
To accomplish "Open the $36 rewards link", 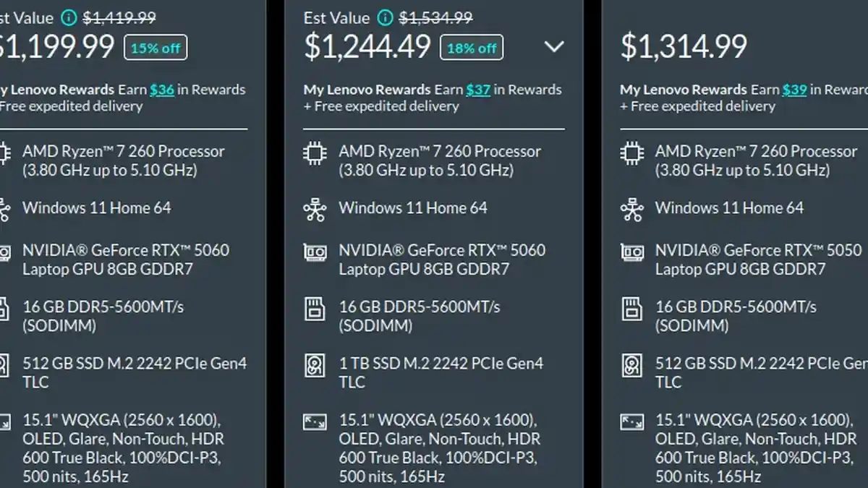I will (162, 90).
